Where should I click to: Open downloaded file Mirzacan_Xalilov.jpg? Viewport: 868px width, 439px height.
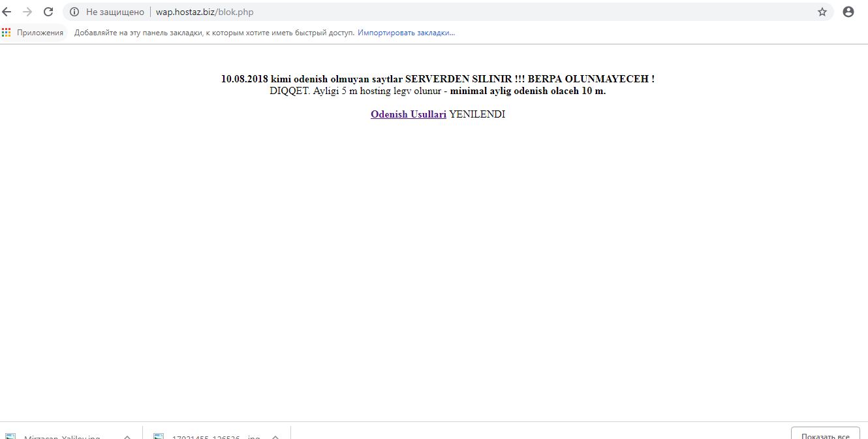point(62,436)
